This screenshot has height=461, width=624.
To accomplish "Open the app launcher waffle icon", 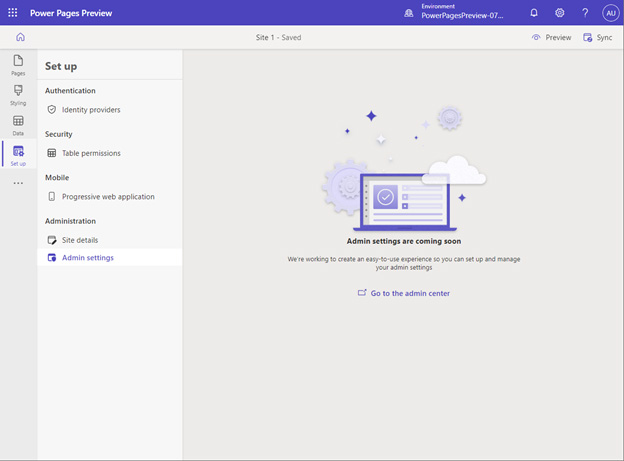I will (x=13, y=13).
